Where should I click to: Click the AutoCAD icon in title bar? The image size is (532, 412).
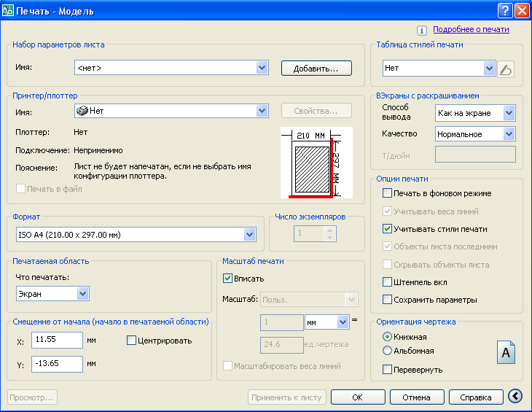click(8, 10)
